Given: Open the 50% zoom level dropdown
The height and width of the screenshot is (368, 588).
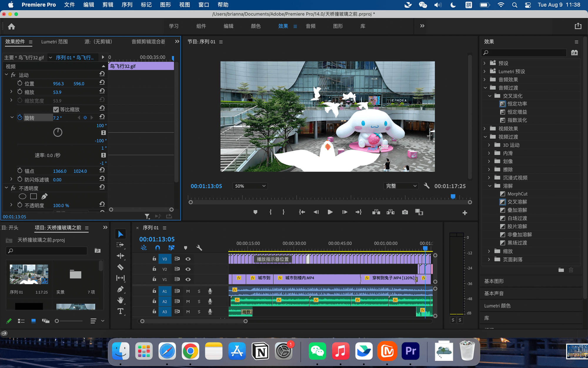Looking at the screenshot, I should coord(250,186).
